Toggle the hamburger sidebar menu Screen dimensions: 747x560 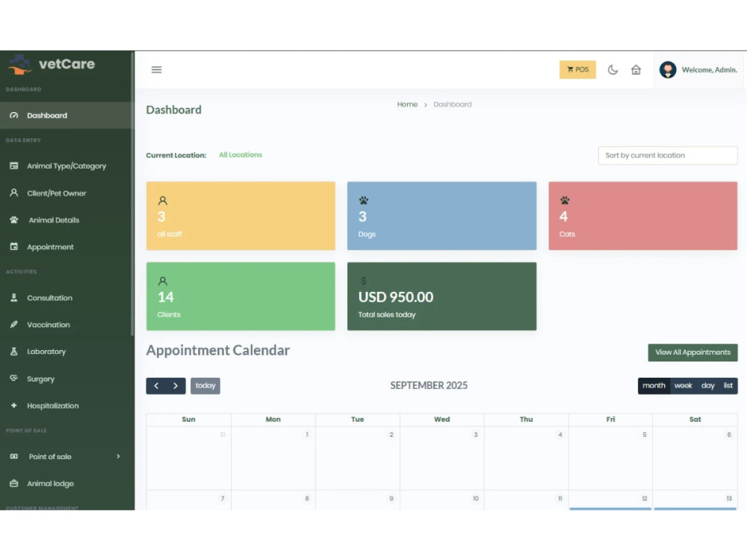156,69
